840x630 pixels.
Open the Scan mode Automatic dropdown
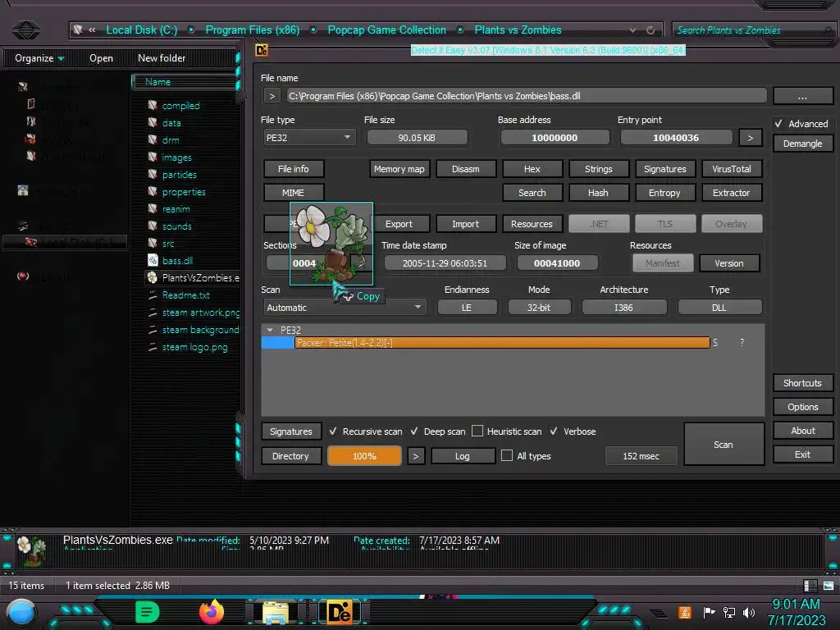345,308
